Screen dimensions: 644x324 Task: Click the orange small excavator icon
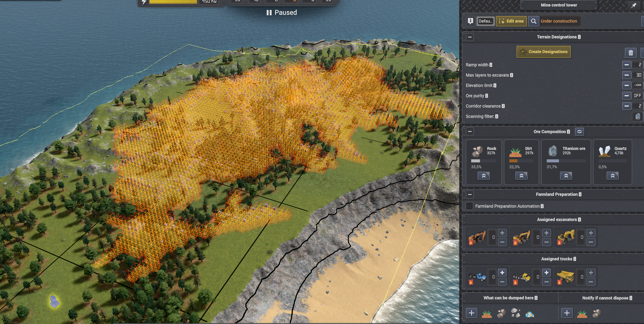point(477,237)
